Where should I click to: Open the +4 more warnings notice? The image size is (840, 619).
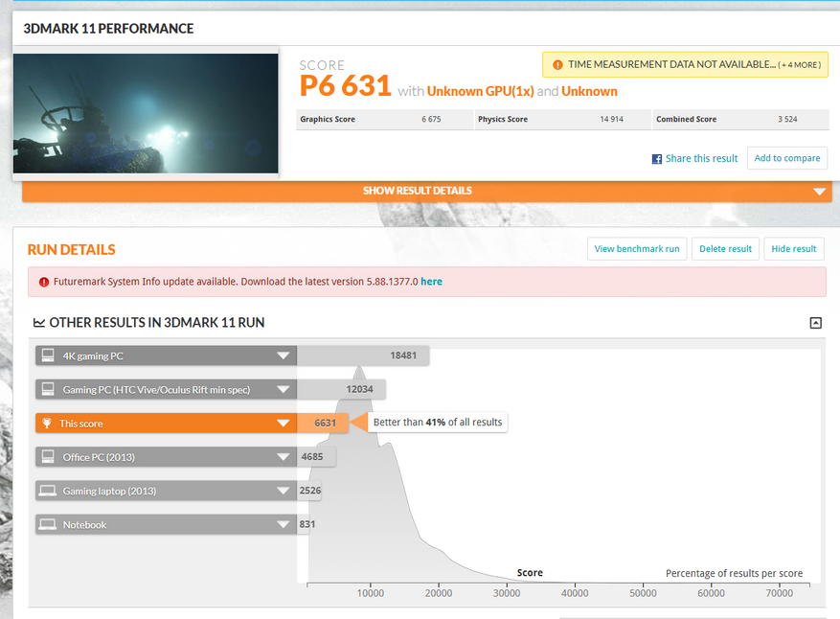(x=801, y=65)
